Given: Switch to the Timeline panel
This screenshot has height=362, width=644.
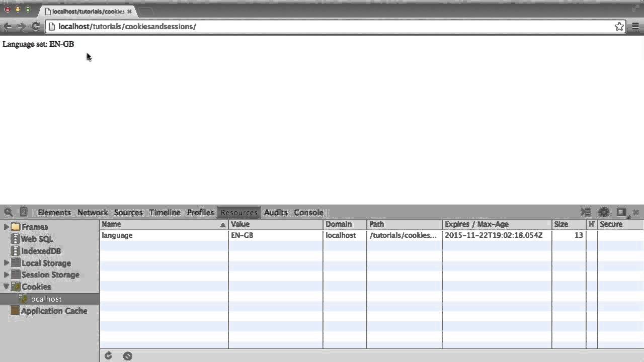Looking at the screenshot, I should [165, 212].
